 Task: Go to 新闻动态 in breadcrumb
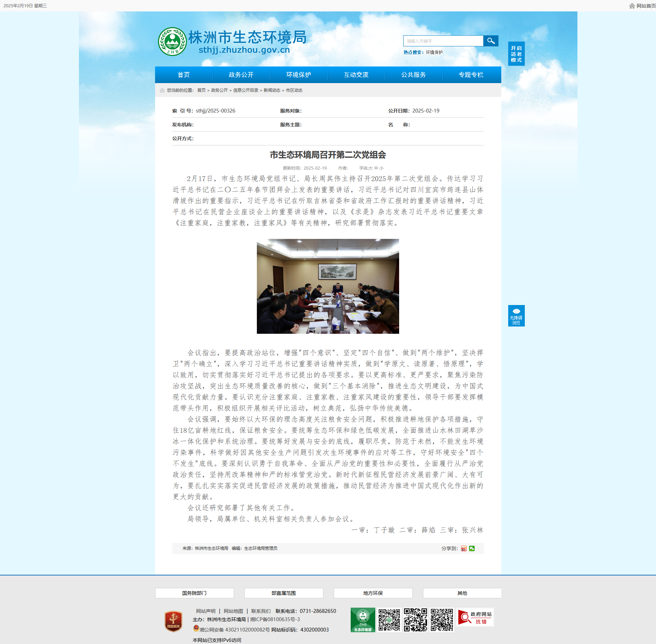pos(272,90)
